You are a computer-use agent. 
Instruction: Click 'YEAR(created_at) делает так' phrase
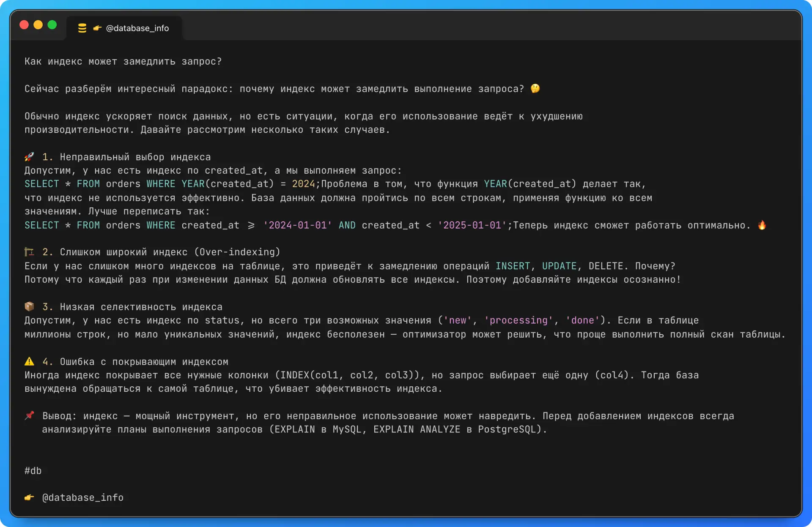pyautogui.click(x=562, y=184)
